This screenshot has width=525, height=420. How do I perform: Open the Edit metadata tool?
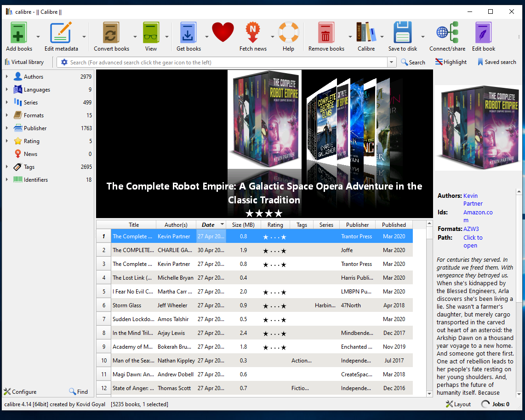click(x=61, y=33)
